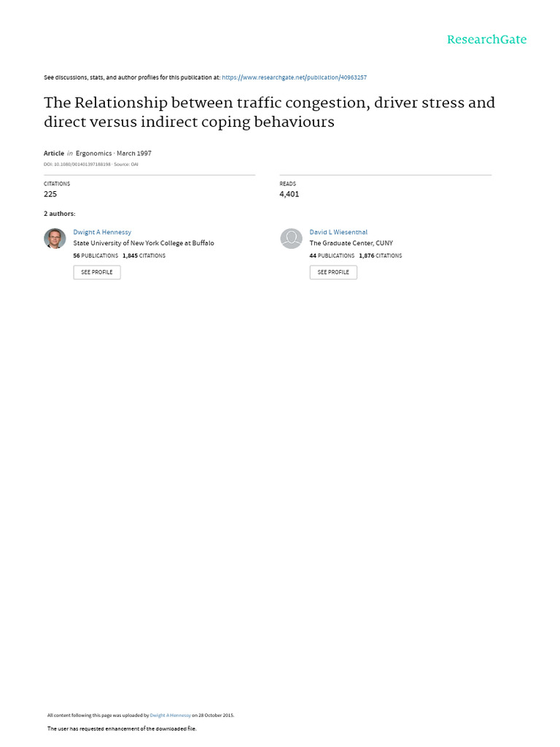This screenshot has width=560, height=747.
Task: Open Dwight A Hennessy author name link beside photo
Action: (x=102, y=232)
